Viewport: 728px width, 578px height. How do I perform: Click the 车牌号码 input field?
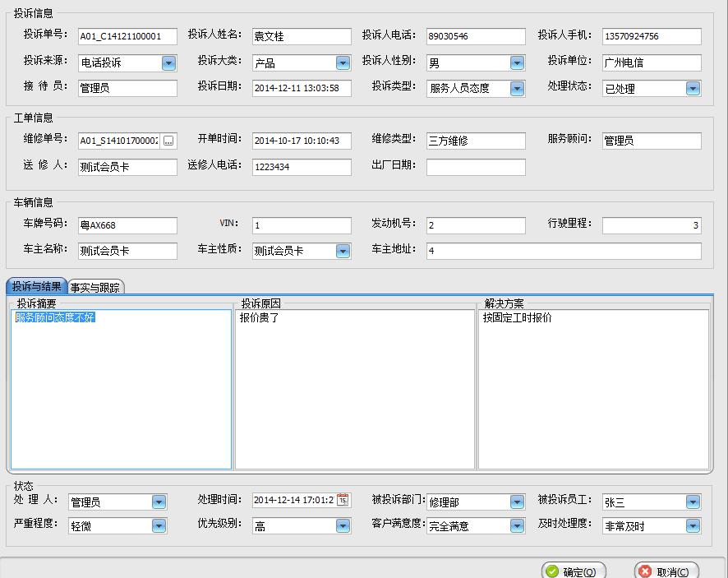pyautogui.click(x=127, y=225)
